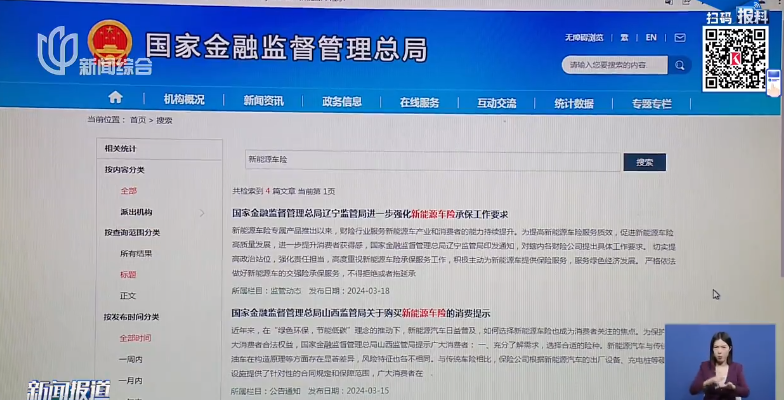Open the 山西监管局 消费提示 article title
This screenshot has height=400, width=784.
pyautogui.click(x=361, y=313)
